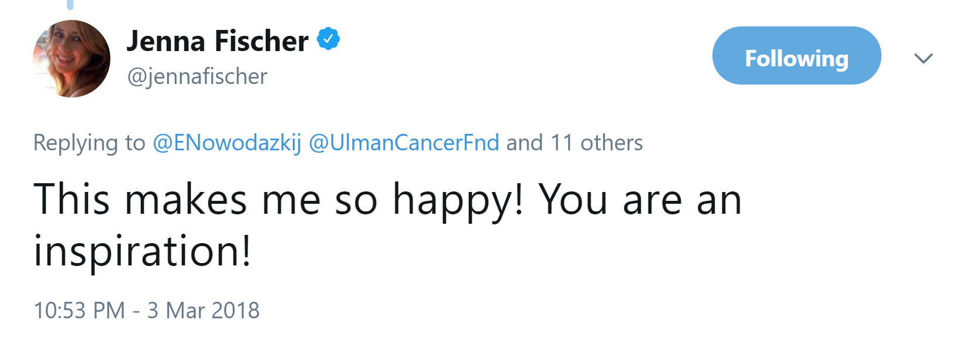Open the @UlmanCancerFnd mention
Viewport: 980px width, 340px height.
404,143
